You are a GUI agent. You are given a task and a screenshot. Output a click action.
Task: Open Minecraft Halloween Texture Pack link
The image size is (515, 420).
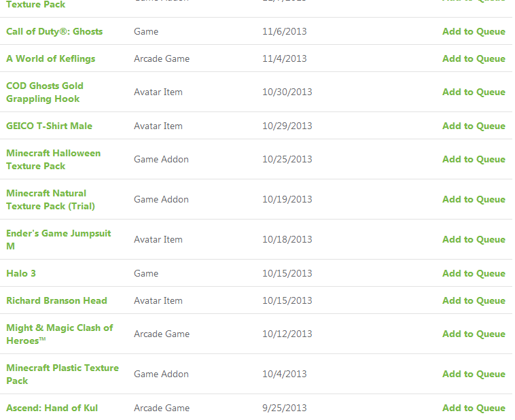tap(53, 159)
